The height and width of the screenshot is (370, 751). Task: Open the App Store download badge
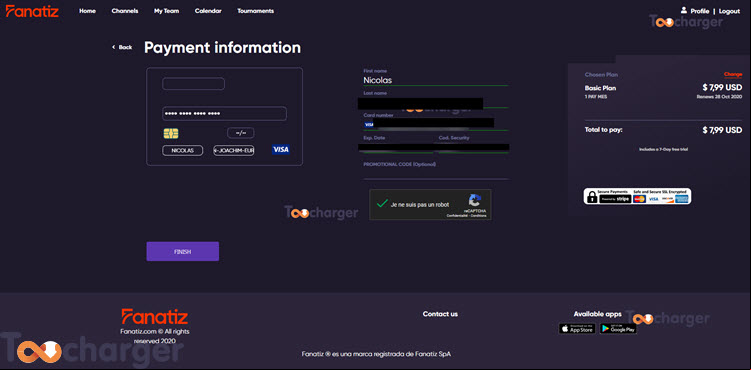577,328
